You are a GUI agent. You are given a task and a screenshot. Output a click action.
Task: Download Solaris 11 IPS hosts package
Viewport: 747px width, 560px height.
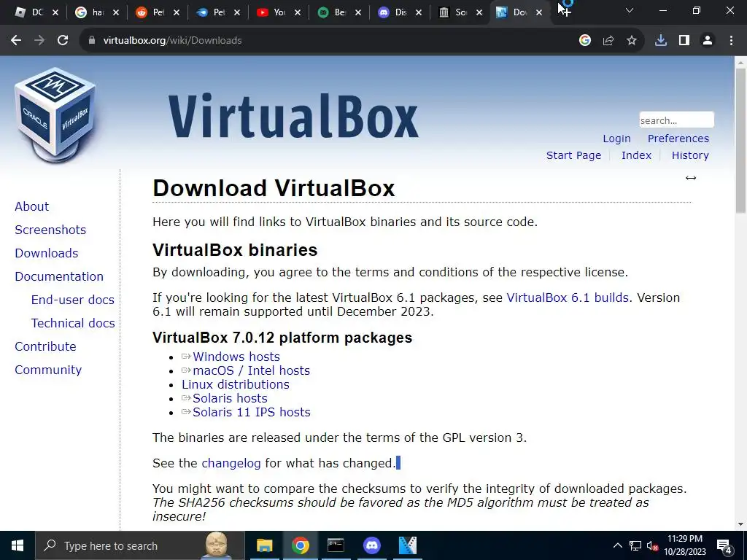click(x=252, y=412)
